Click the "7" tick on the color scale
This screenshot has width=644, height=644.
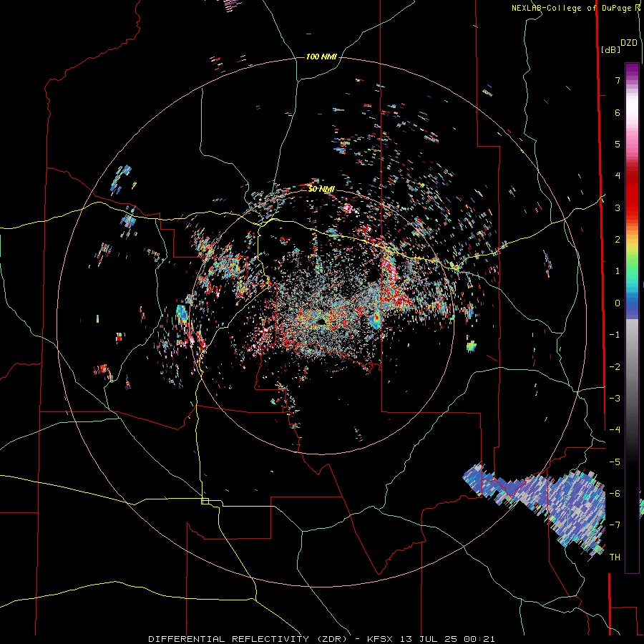coord(618,80)
